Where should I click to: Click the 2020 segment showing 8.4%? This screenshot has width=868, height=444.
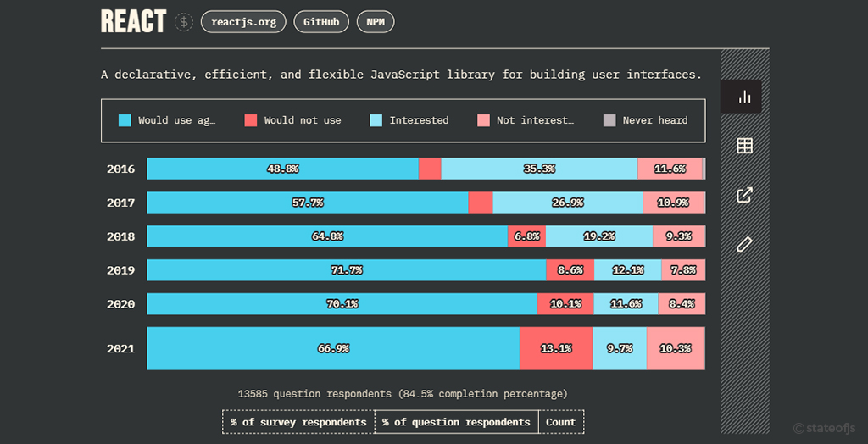pyautogui.click(x=682, y=304)
